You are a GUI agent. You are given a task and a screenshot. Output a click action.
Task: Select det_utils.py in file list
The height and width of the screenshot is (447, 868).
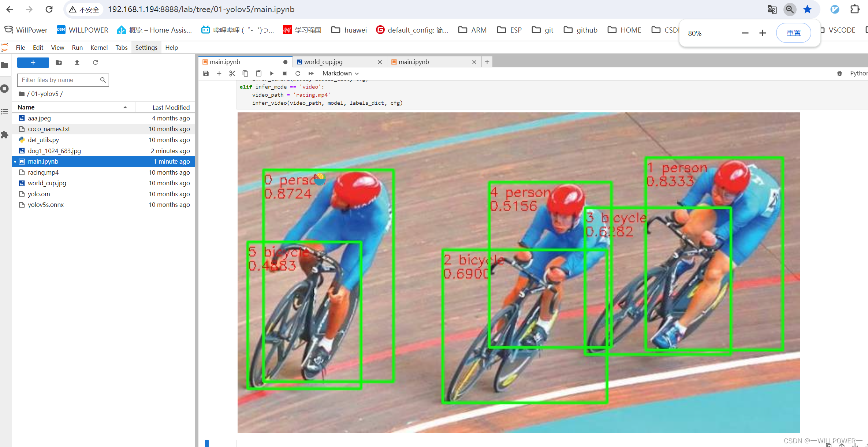tap(104, 140)
